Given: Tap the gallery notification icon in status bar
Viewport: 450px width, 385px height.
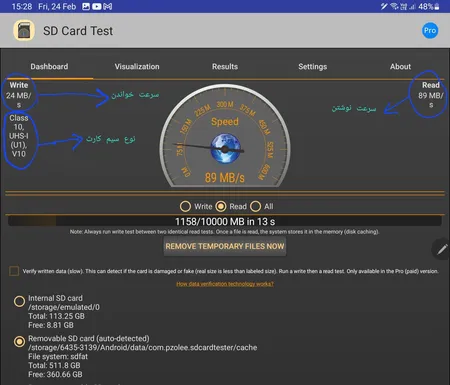Looking at the screenshot, I should coord(86,6).
